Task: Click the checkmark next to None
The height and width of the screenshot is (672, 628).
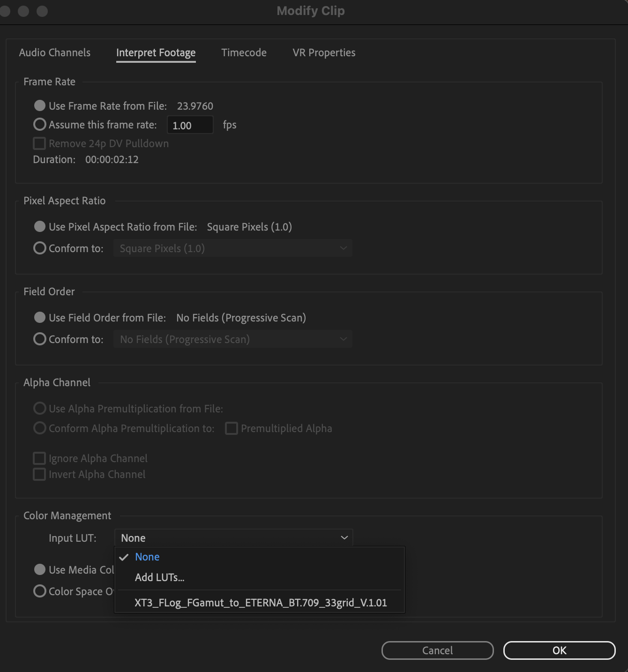Action: [124, 557]
